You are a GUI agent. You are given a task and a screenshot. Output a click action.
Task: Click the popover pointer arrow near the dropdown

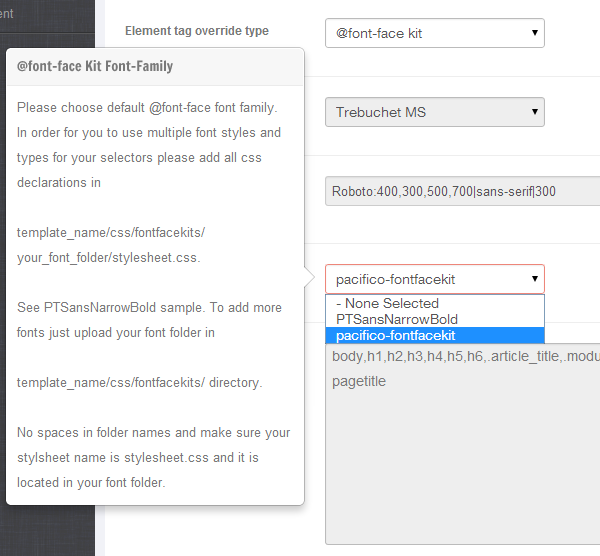[309, 277]
